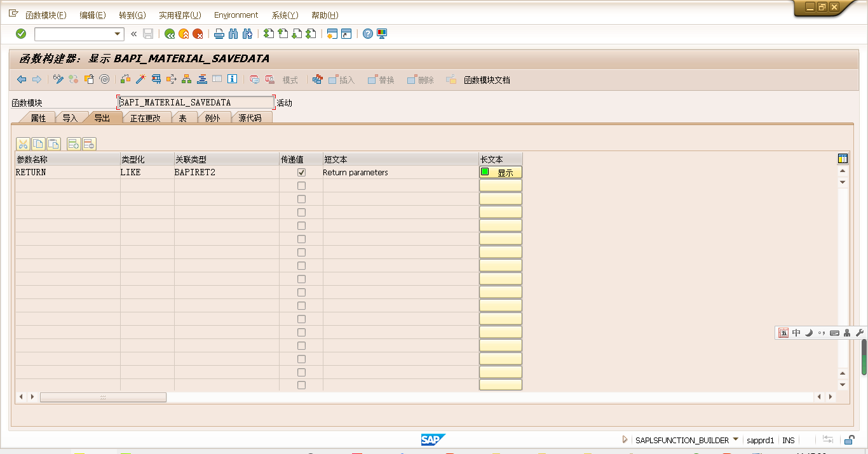The height and width of the screenshot is (454, 868).
Task: Click the green Back arrow icon
Action: (170, 34)
